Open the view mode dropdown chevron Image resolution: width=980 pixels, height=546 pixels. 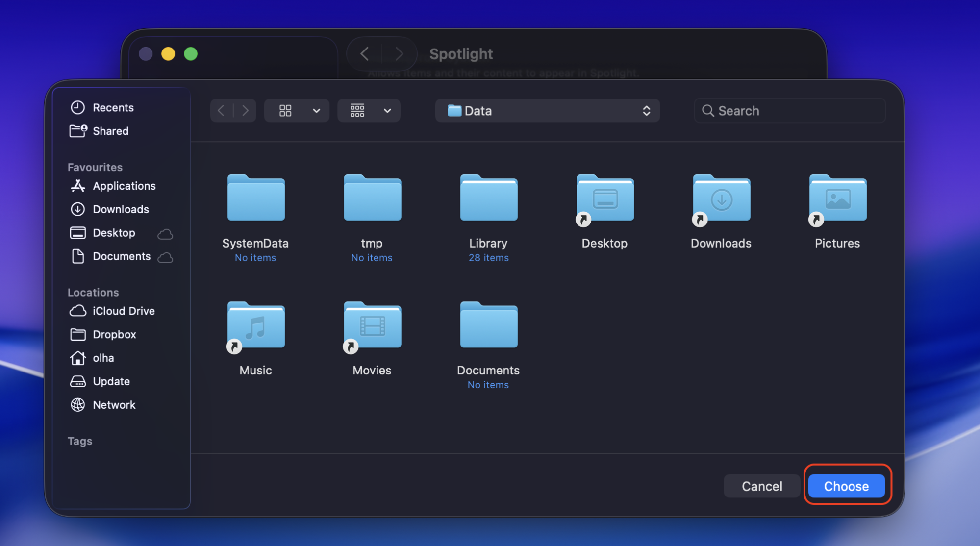[x=317, y=111]
